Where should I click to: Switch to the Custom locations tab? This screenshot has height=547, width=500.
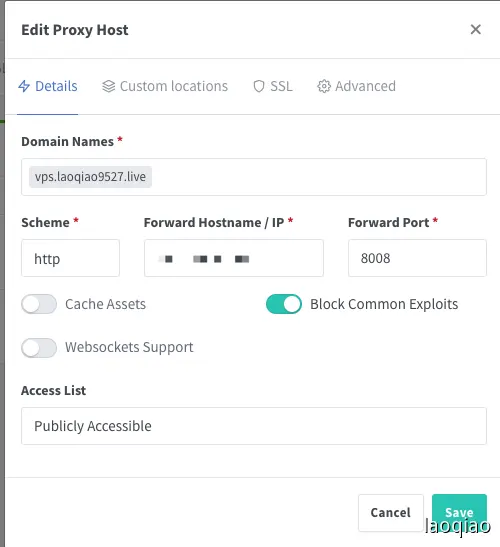point(165,86)
